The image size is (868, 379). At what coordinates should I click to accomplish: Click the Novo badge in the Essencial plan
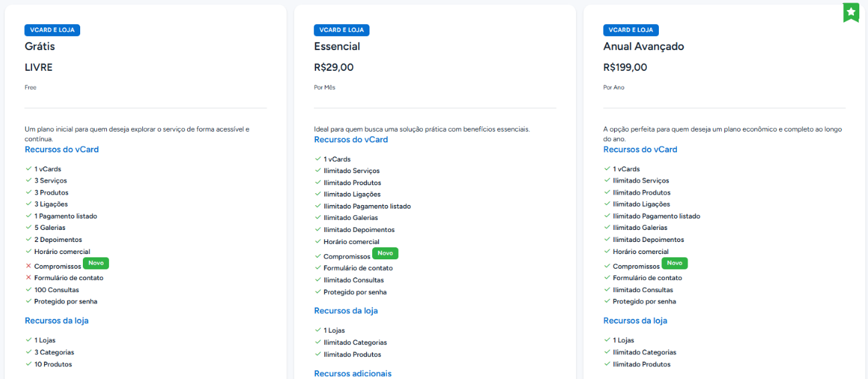(x=385, y=253)
